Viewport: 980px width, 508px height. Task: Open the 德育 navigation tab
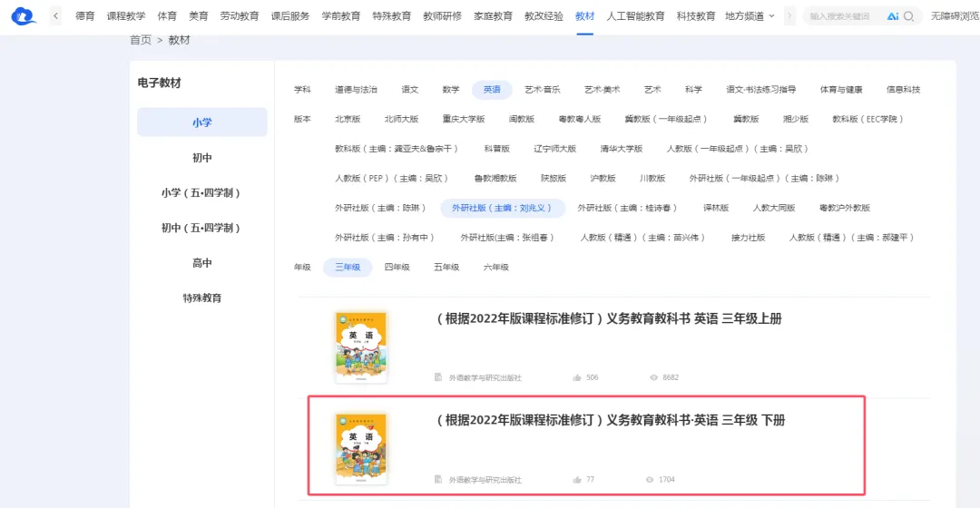pos(85,16)
